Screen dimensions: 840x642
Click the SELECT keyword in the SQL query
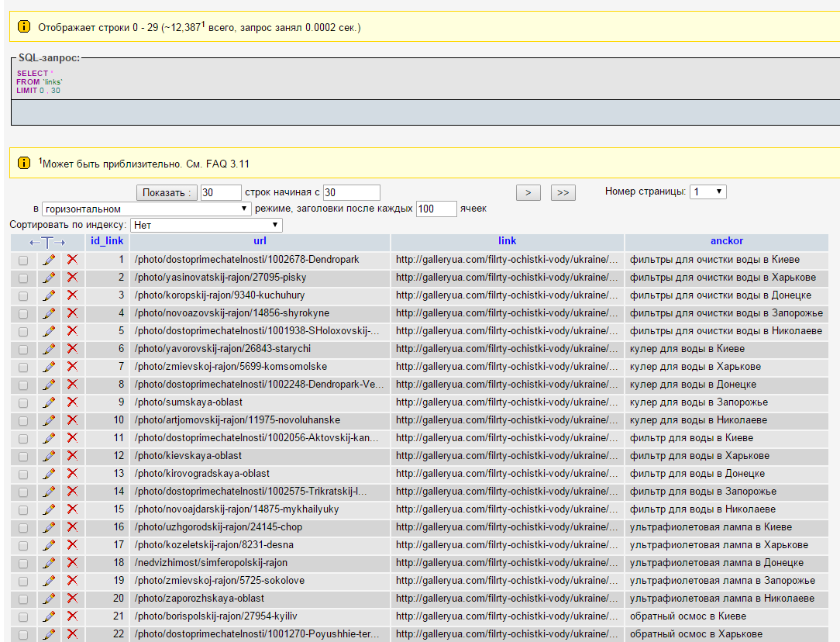pos(32,74)
